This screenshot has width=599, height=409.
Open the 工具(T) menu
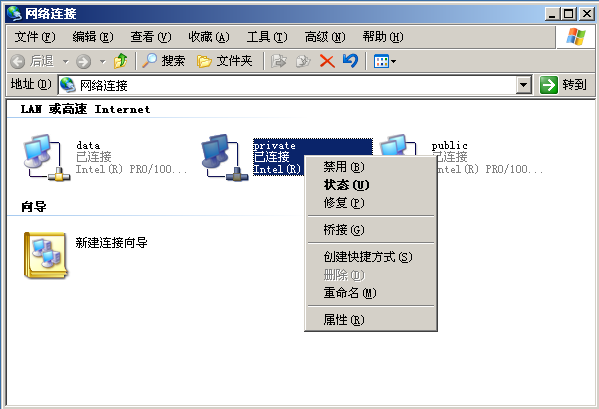click(x=267, y=37)
